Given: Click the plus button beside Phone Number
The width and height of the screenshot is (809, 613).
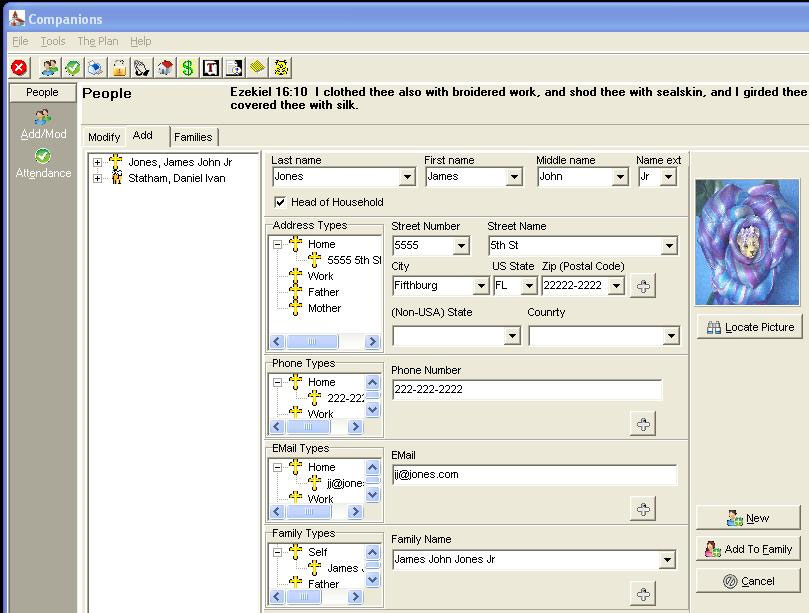Looking at the screenshot, I should 643,424.
